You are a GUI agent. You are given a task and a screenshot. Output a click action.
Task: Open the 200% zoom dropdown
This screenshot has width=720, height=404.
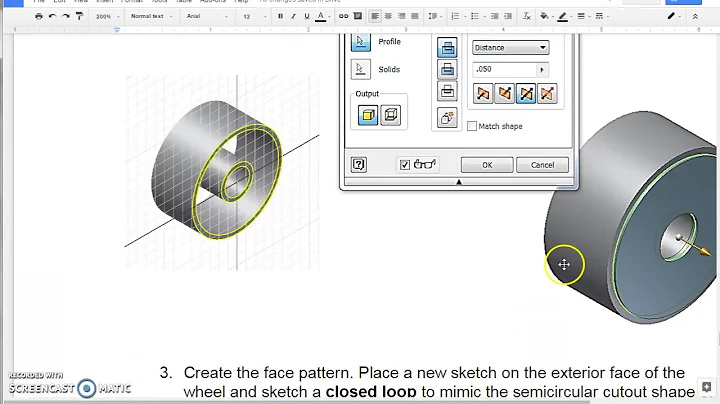pos(107,17)
